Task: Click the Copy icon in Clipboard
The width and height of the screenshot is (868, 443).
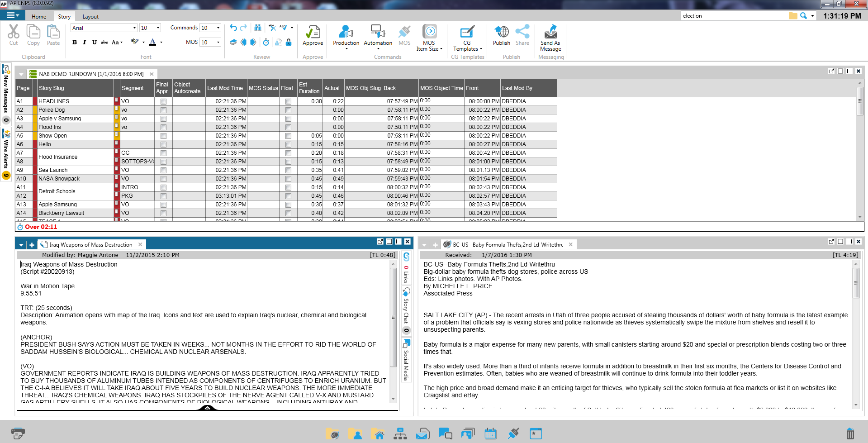Action: pos(33,32)
